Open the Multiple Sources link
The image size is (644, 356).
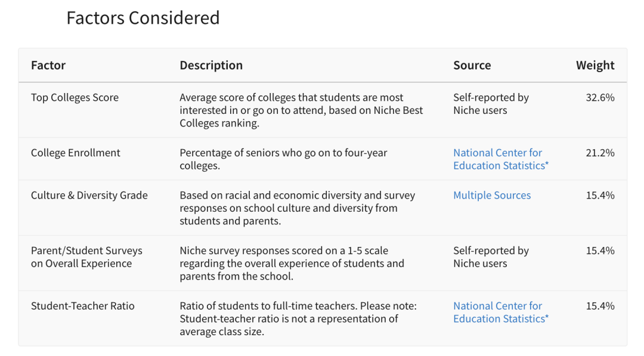pos(492,196)
